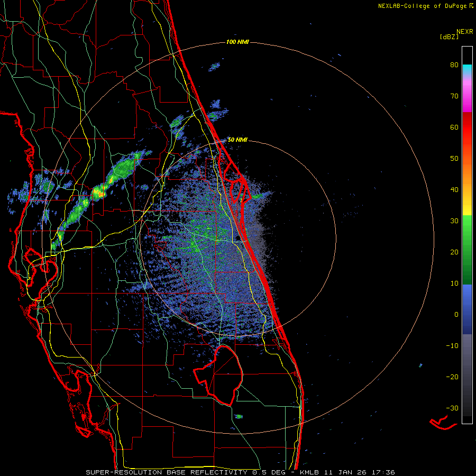This screenshot has height=476, width=476.
Task: Click the large lake outline south of the radar
Action: [219, 375]
